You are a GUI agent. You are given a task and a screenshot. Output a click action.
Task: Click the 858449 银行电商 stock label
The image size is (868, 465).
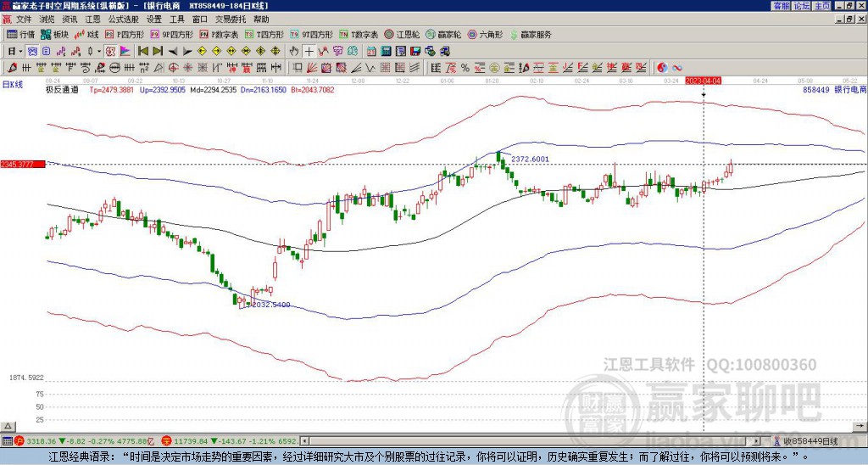click(835, 90)
